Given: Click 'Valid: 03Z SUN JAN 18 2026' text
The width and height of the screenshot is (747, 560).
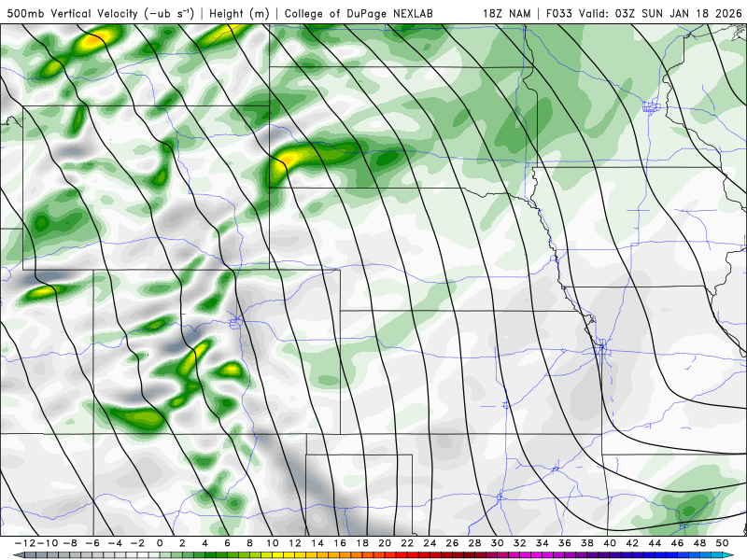Looking at the screenshot, I should [660, 14].
